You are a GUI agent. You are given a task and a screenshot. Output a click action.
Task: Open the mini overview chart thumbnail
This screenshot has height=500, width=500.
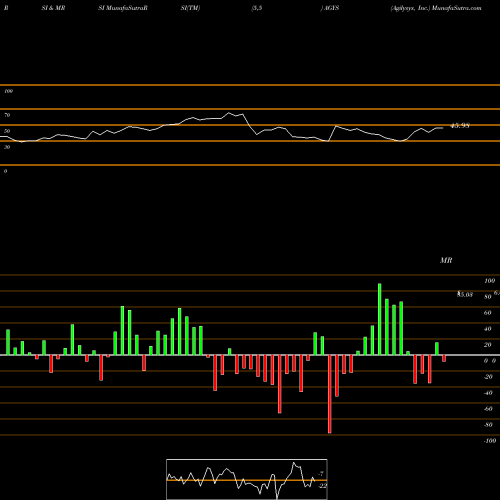click(x=247, y=479)
